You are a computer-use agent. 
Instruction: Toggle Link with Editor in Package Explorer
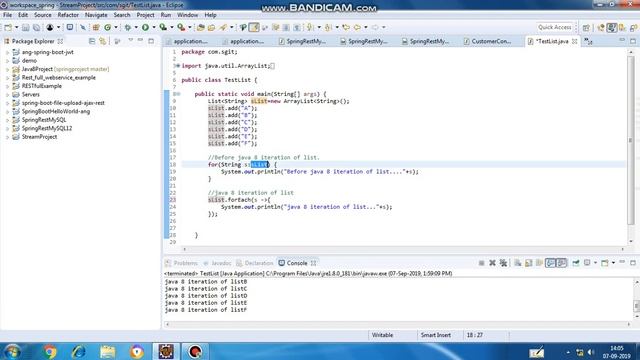pyautogui.click(x=103, y=41)
